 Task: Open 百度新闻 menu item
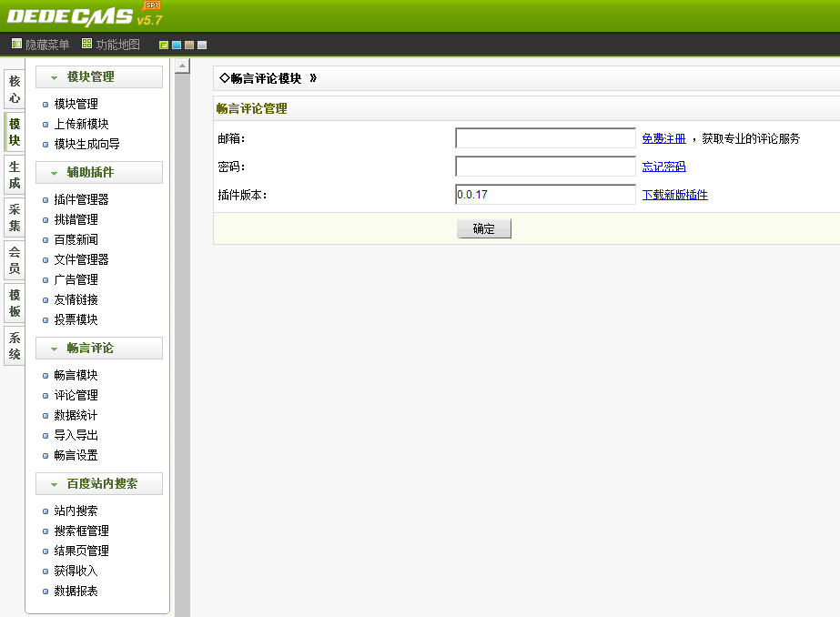tap(76, 239)
